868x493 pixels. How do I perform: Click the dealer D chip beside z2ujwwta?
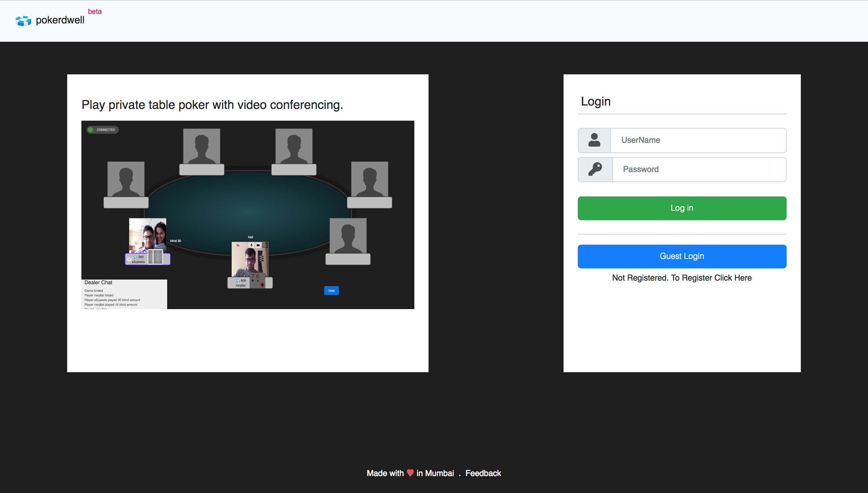point(129,259)
